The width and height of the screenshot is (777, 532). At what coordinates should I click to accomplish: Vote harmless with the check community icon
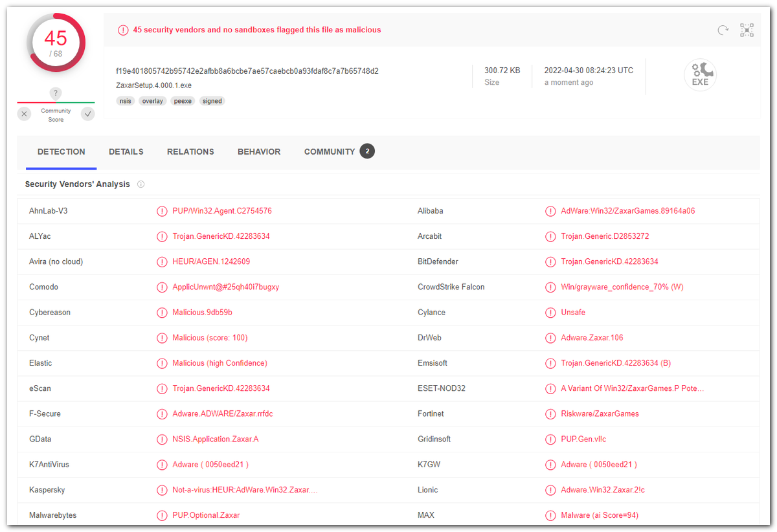pos(88,114)
